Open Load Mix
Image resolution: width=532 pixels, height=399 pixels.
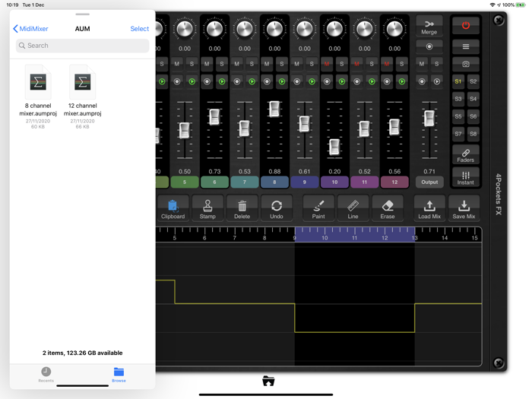(429, 208)
